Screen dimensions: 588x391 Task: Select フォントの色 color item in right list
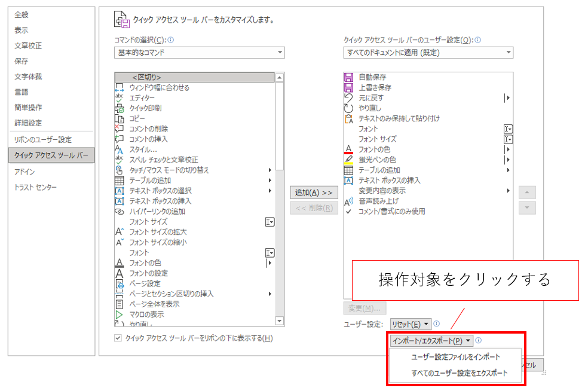click(x=373, y=149)
